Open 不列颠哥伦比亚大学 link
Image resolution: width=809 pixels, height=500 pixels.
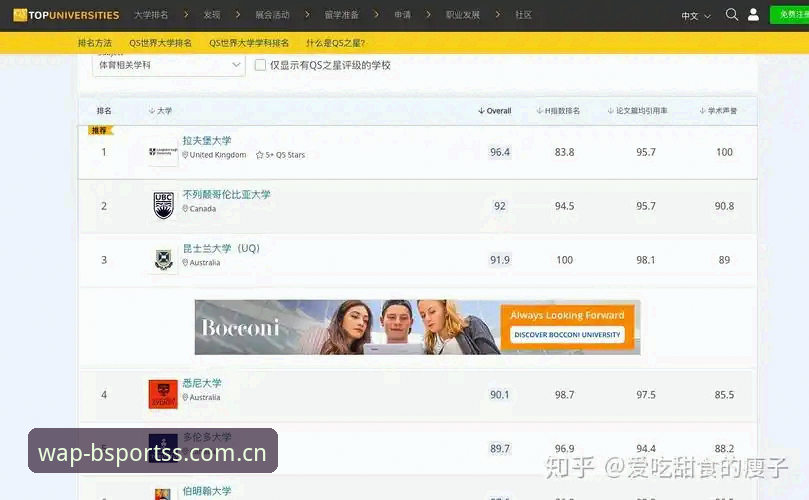pos(226,195)
